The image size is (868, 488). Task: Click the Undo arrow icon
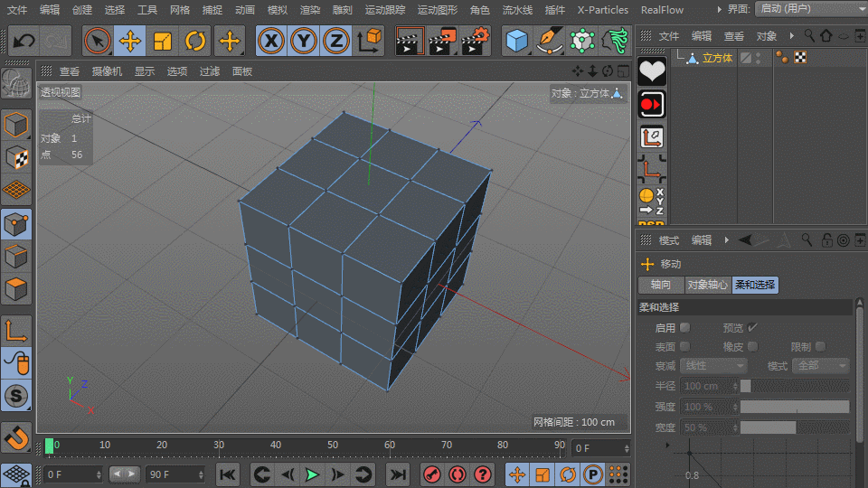24,41
